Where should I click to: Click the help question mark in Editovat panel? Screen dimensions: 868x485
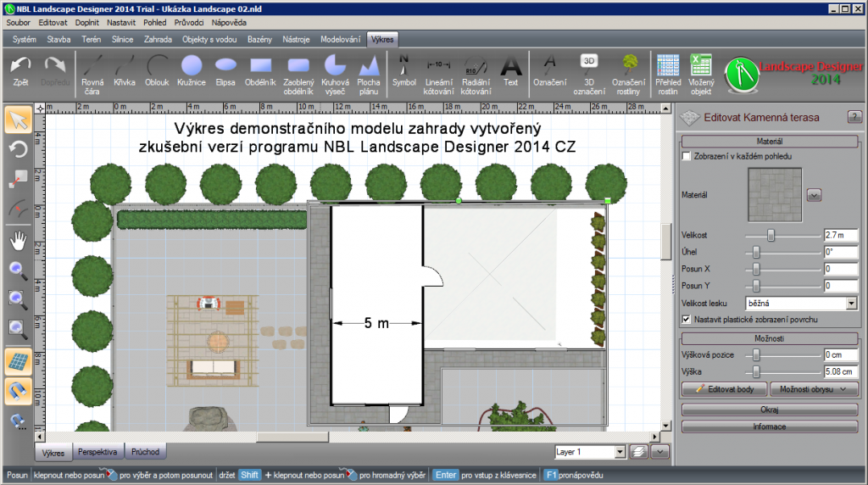[x=854, y=117]
